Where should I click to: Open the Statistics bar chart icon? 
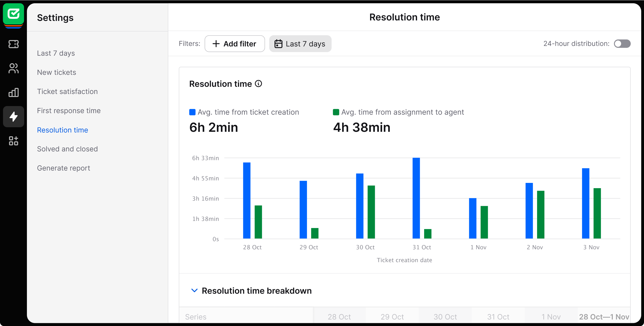pos(13,92)
